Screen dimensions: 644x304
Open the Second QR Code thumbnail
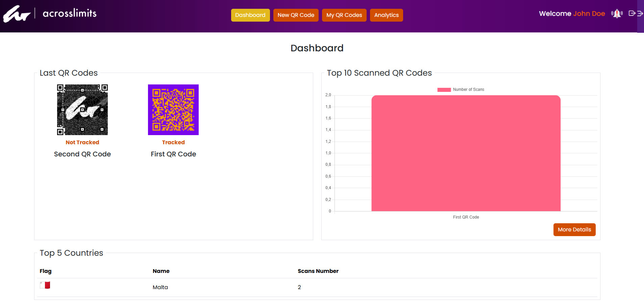coord(82,110)
